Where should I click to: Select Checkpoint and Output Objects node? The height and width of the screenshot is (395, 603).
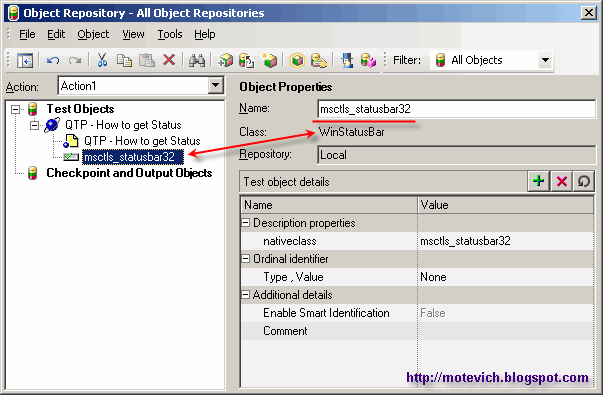(x=129, y=173)
